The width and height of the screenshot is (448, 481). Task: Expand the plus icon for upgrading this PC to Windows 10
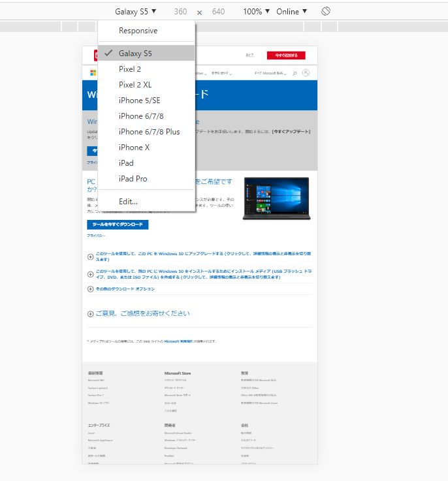[x=90, y=256]
